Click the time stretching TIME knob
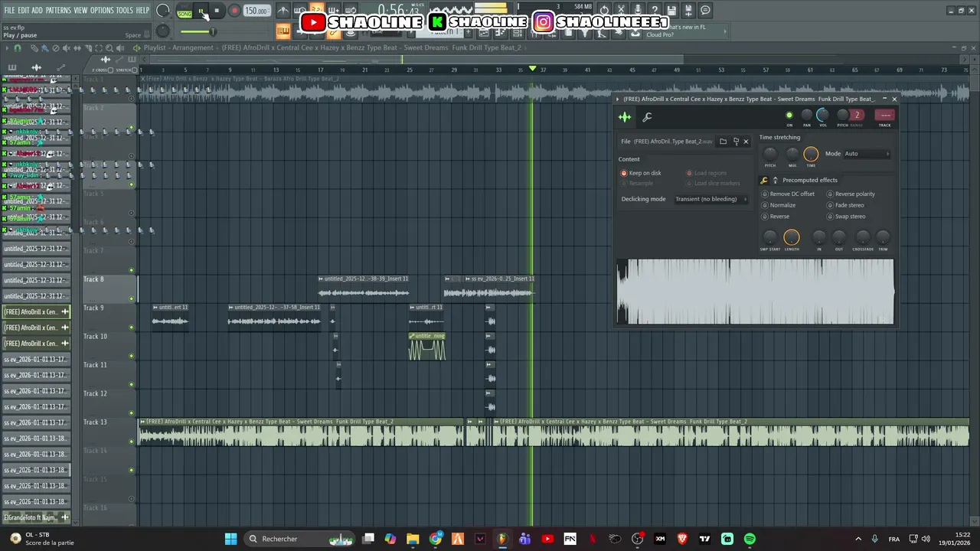Image resolution: width=980 pixels, height=551 pixels. 811,154
